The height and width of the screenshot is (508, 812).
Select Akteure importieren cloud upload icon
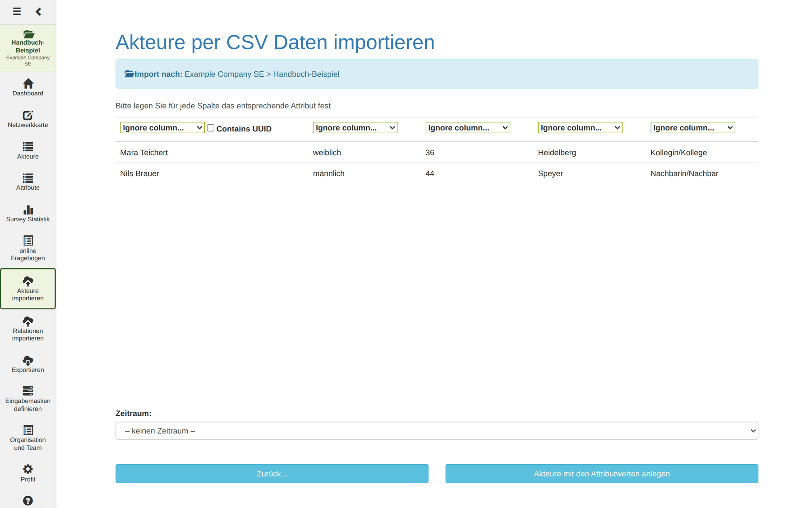[28, 281]
